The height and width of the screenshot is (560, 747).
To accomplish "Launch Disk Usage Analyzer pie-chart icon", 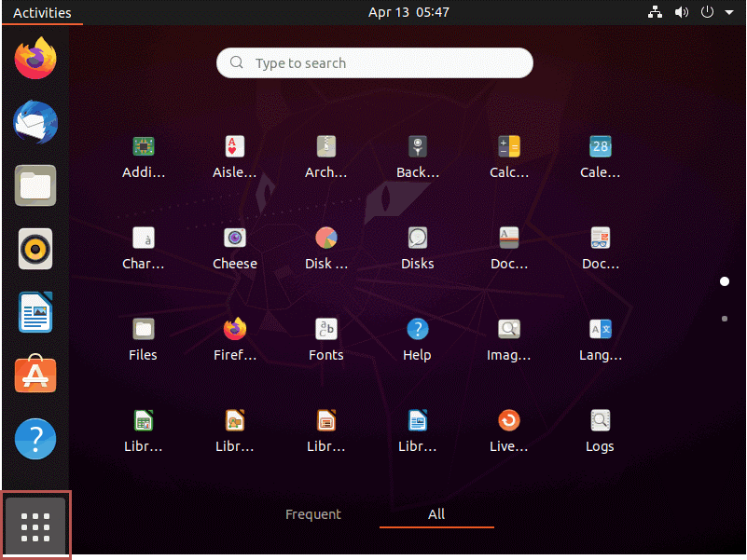I will point(325,249).
